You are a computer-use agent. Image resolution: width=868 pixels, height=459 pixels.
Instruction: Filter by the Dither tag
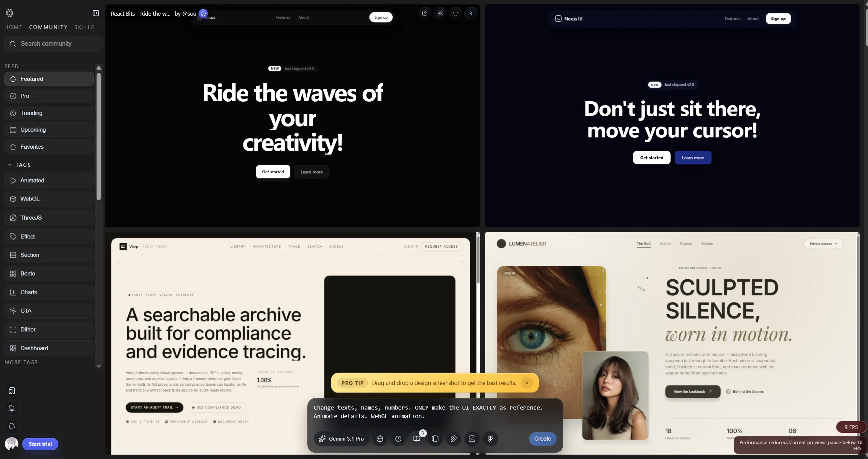click(x=49, y=329)
